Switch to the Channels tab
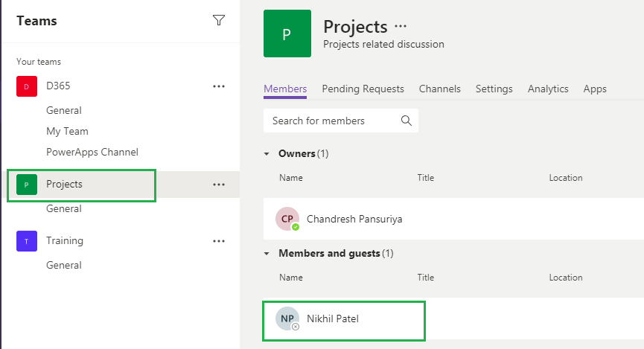The height and width of the screenshot is (349, 644). [x=439, y=89]
